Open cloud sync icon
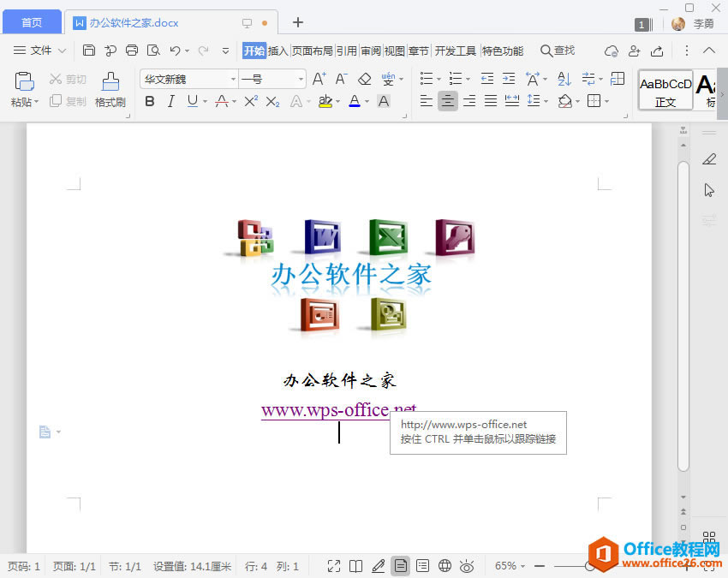Viewport: 728px width, 578px height. click(x=612, y=51)
